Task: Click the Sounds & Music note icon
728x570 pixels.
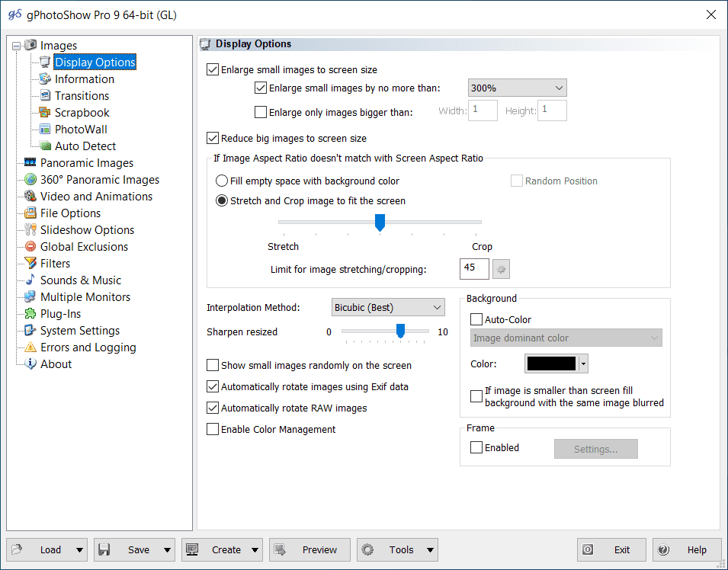Action: 30,280
